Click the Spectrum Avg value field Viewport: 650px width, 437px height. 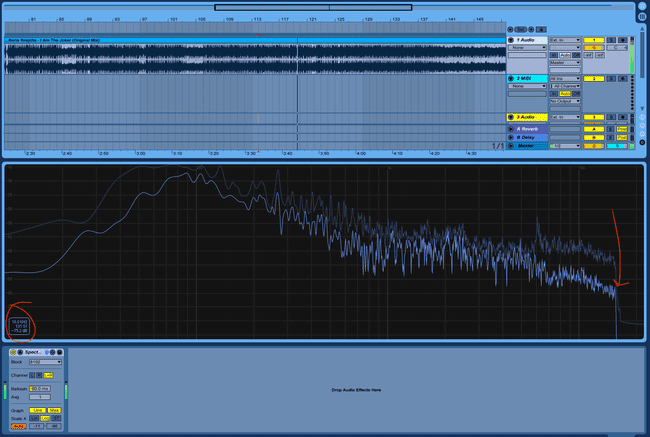coord(40,397)
